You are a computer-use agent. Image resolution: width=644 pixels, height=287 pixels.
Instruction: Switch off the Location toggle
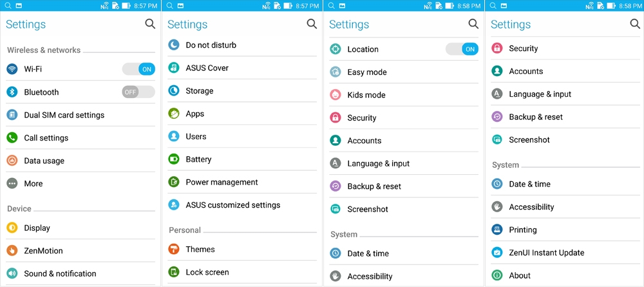coord(462,50)
